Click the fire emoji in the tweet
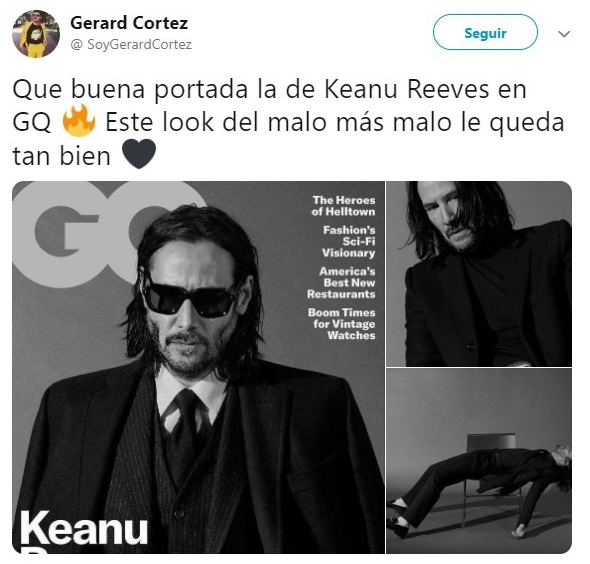The width and height of the screenshot is (590, 564). 78,120
